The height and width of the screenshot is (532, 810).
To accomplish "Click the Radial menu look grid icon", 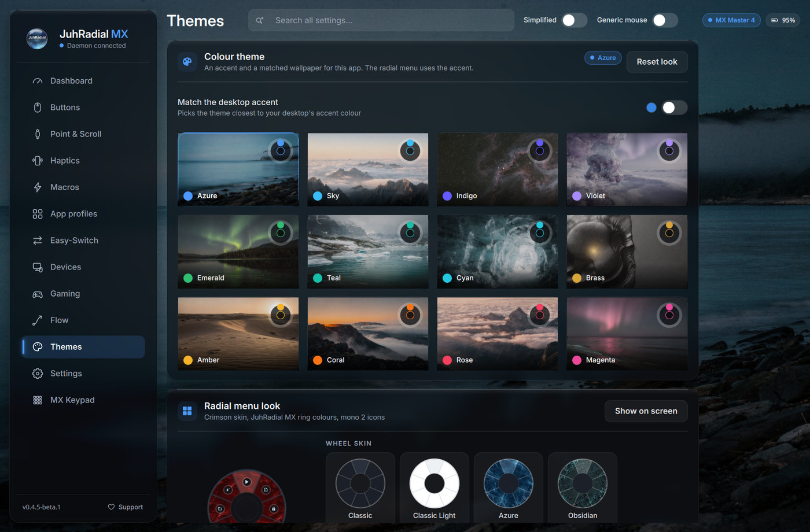I will click(x=187, y=411).
